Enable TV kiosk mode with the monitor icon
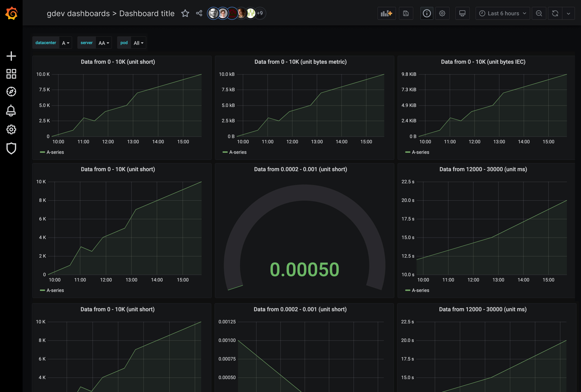 (462, 13)
